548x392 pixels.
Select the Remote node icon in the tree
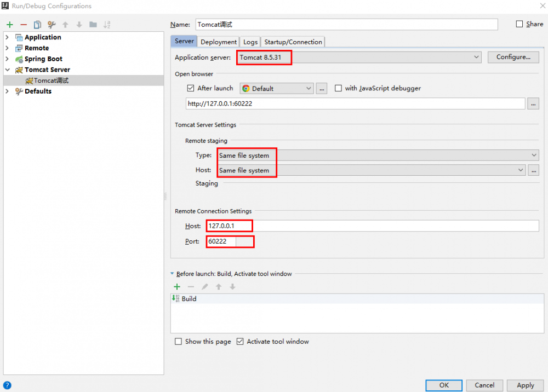pyautogui.click(x=19, y=48)
